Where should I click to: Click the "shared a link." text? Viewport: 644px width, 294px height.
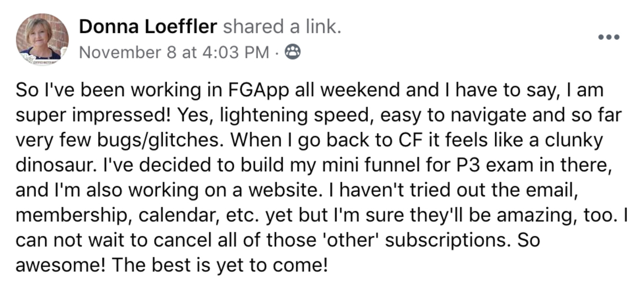282,25
